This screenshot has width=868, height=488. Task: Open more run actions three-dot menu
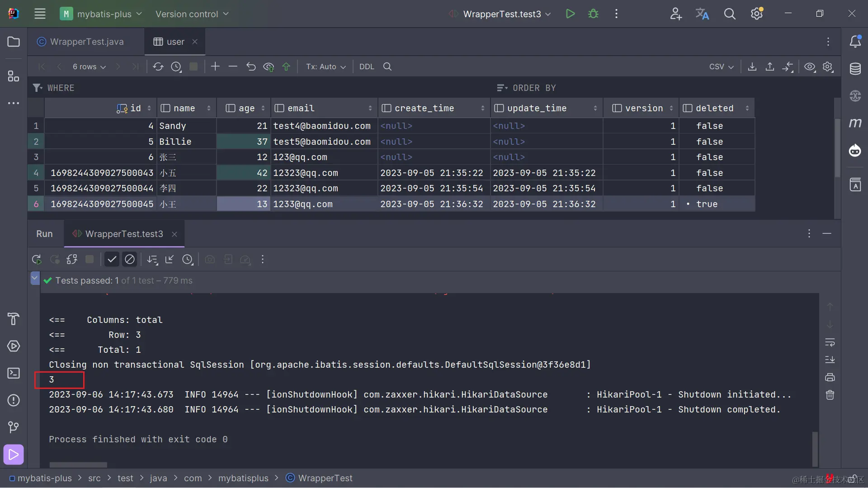point(263,259)
